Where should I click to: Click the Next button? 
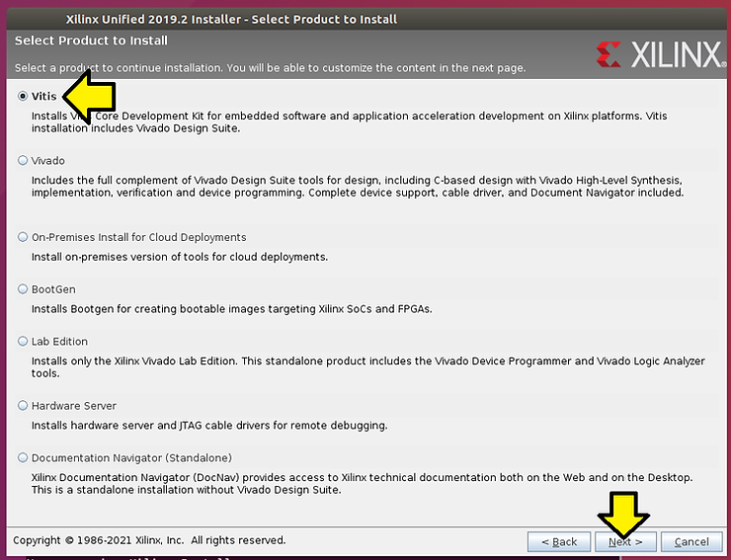click(625, 541)
